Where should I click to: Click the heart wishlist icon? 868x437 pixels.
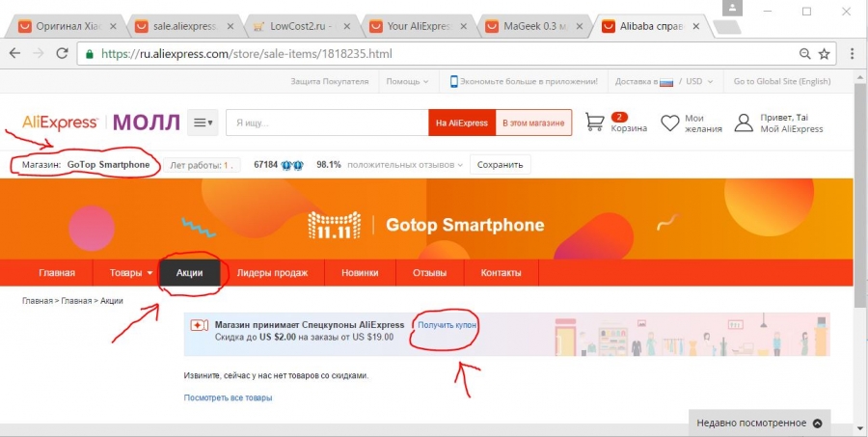click(x=670, y=123)
